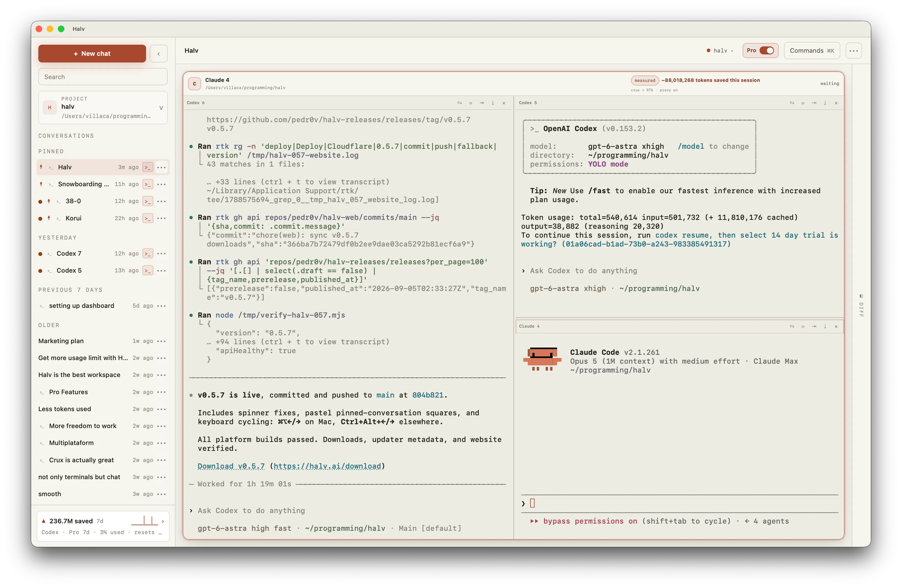Click the Claude Code pixel mascot
Image resolution: width=902 pixels, height=588 pixels.
pos(542,359)
